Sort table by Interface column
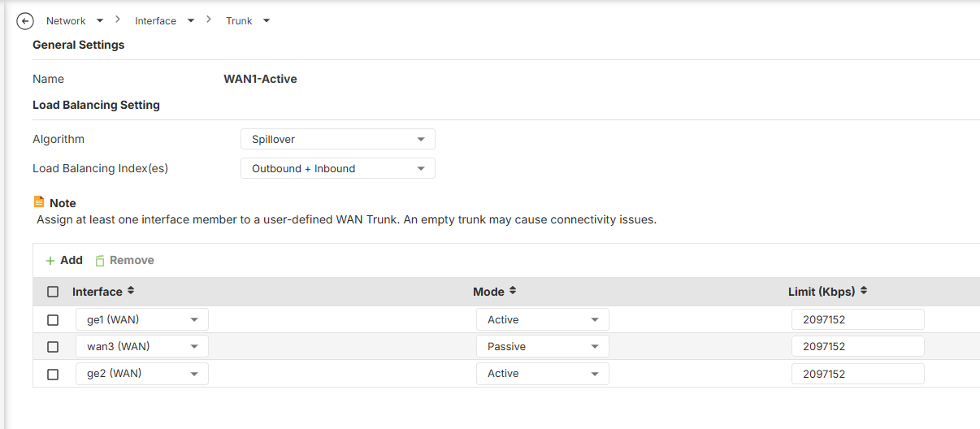 (x=131, y=291)
